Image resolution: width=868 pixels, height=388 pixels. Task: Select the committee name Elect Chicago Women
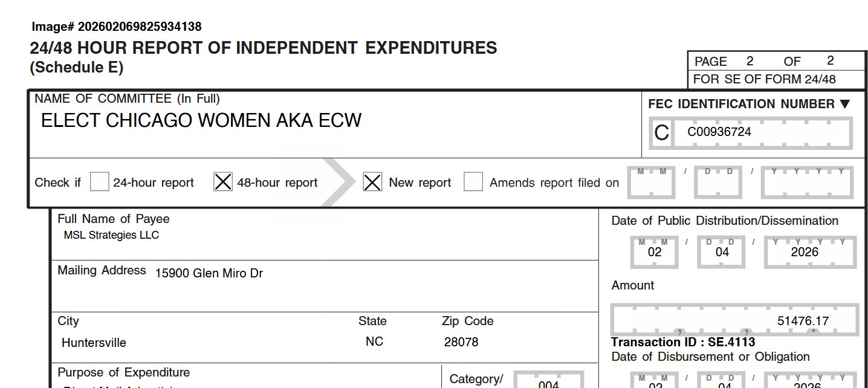click(x=201, y=121)
